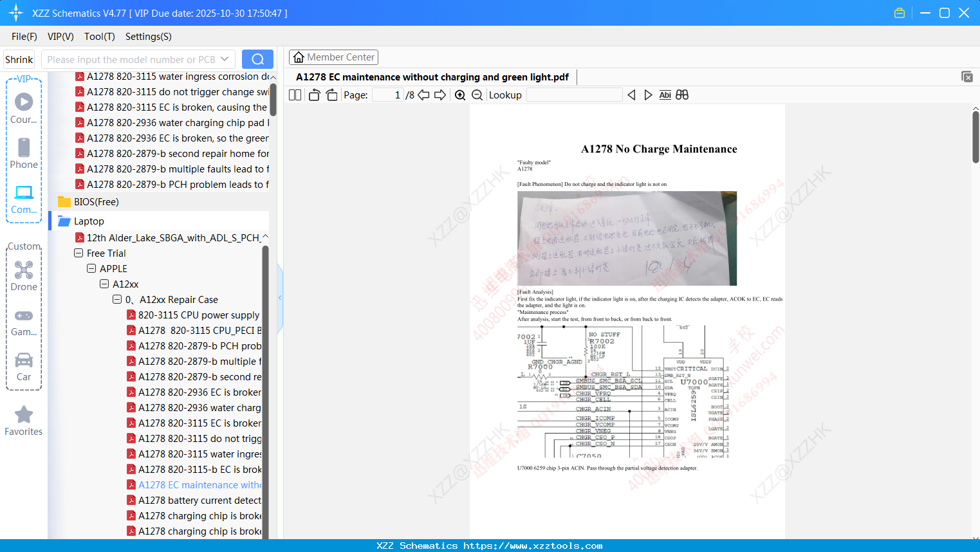Open the Drone category
Screen dimensions: 980x552
click(24, 276)
